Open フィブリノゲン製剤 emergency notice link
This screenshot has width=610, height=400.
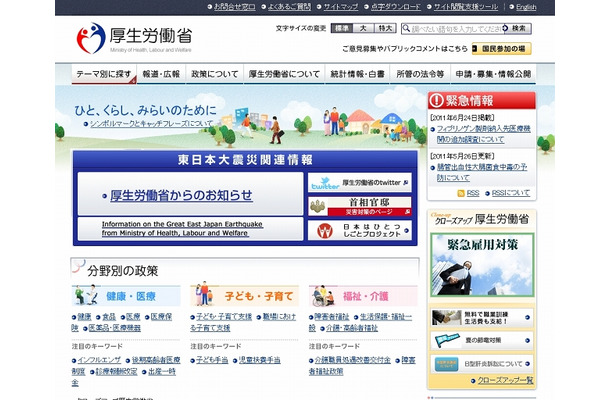click(x=483, y=134)
